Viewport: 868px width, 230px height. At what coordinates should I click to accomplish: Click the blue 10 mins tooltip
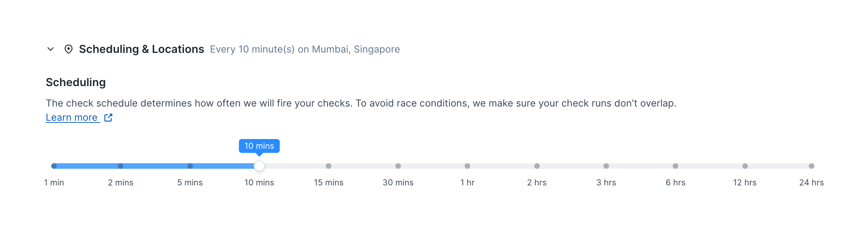point(259,146)
